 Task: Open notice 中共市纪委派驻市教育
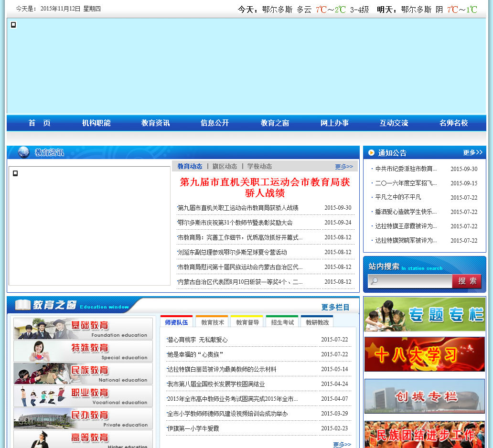pyautogui.click(x=406, y=169)
